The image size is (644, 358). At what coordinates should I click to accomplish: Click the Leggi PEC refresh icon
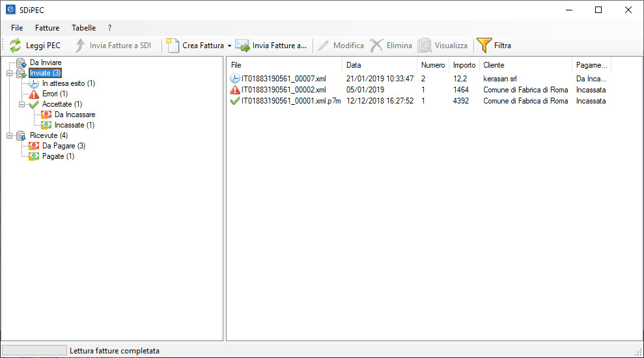15,45
